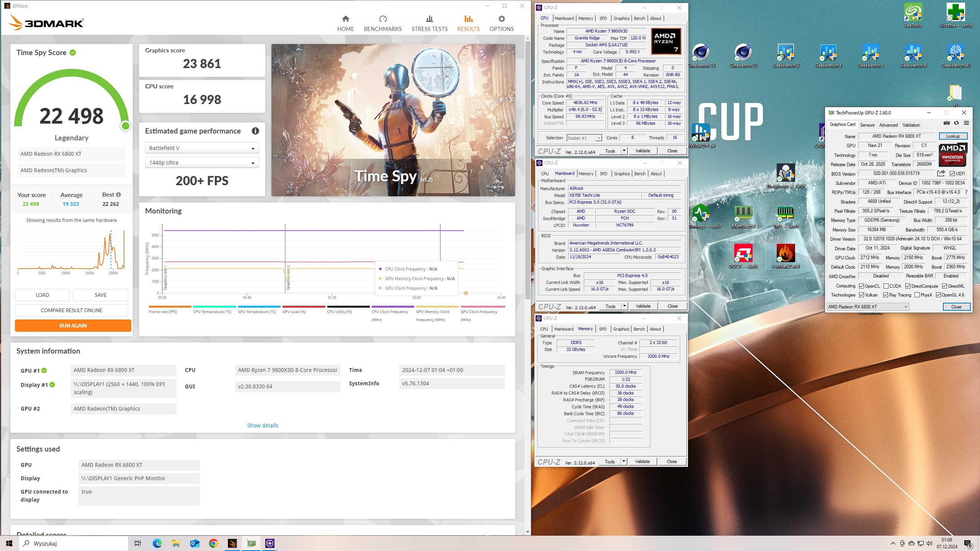Click the LOAD result button
980x551 pixels.
(42, 295)
